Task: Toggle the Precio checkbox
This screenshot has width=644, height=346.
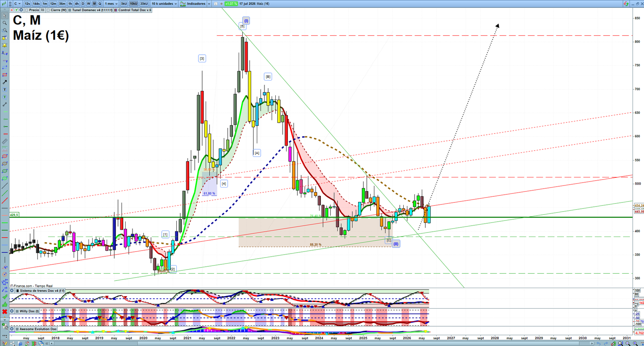Action: [x=27, y=10]
